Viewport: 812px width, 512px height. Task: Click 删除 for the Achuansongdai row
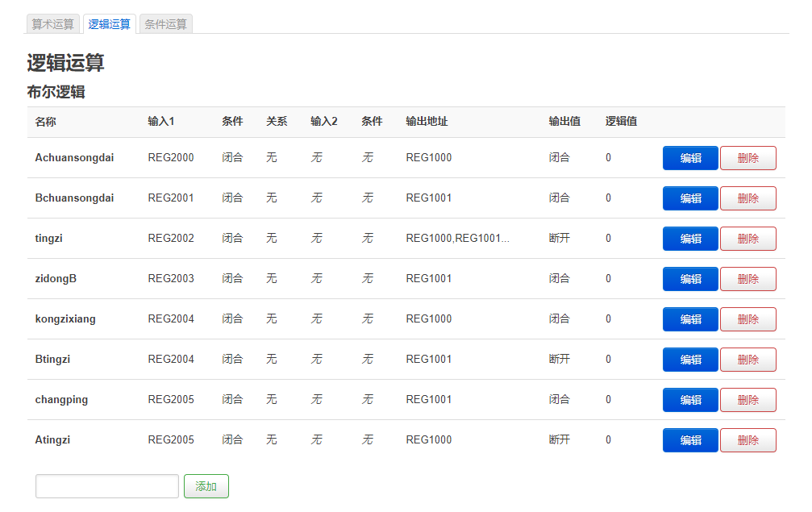pos(747,158)
